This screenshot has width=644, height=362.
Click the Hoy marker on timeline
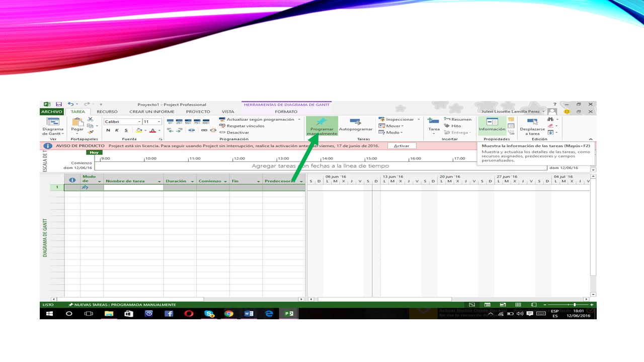pyautogui.click(x=94, y=152)
